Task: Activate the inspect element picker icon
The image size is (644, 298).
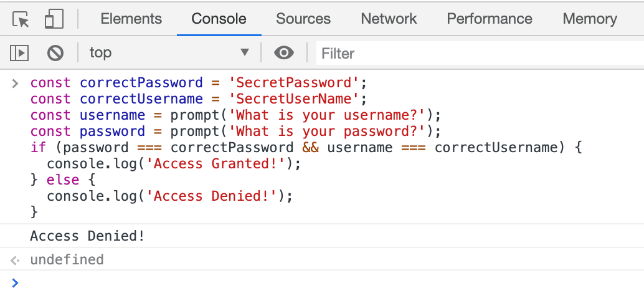Action: click(21, 19)
